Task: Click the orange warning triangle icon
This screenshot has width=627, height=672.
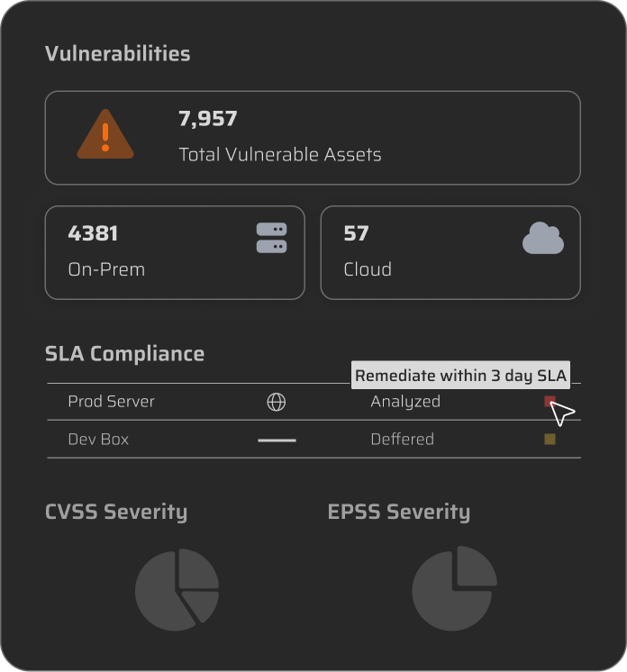Action: coord(105,137)
